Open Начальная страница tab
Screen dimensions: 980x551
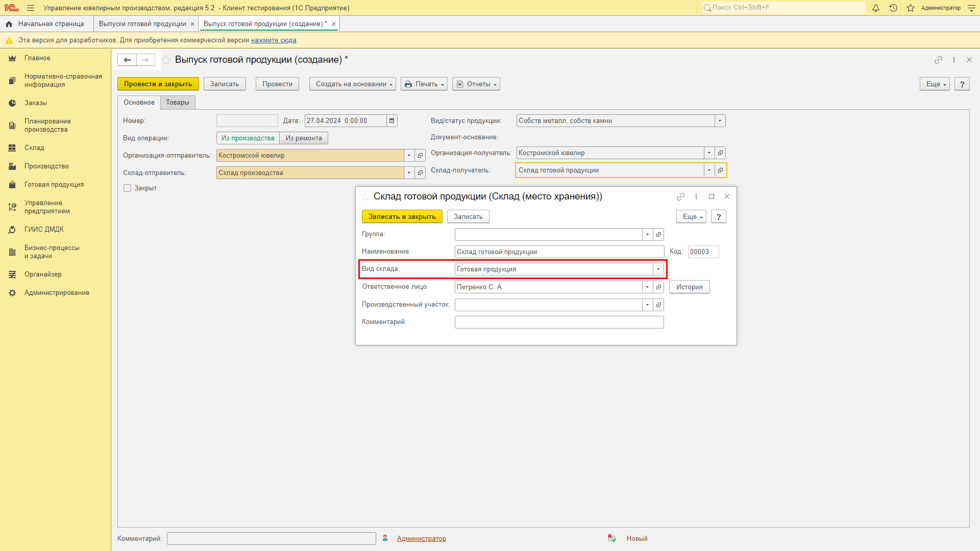tap(46, 24)
